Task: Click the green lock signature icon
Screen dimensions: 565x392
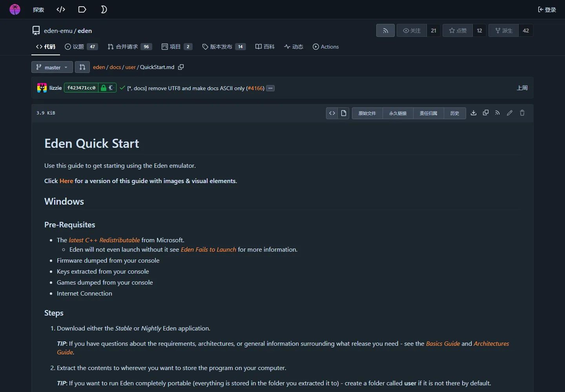Action: [104, 88]
